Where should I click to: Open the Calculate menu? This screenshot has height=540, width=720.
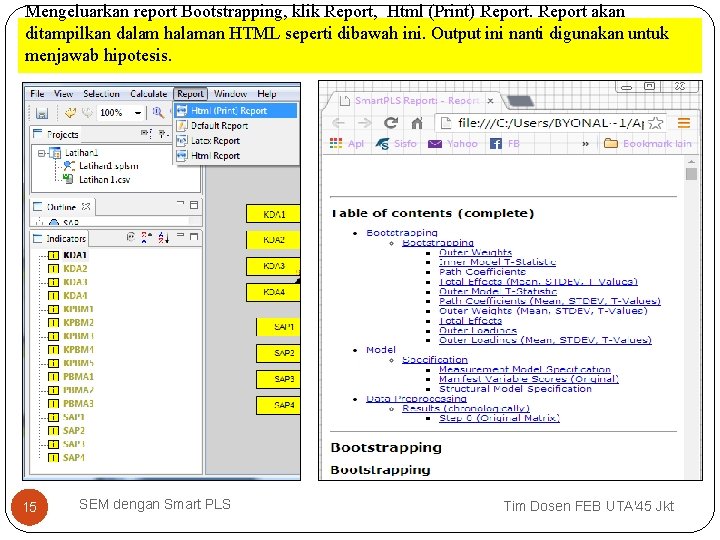148,94
